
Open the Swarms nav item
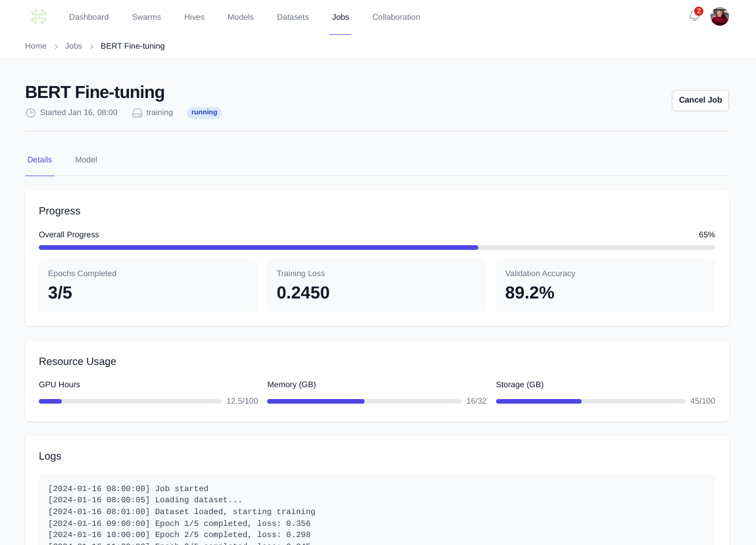click(x=146, y=17)
